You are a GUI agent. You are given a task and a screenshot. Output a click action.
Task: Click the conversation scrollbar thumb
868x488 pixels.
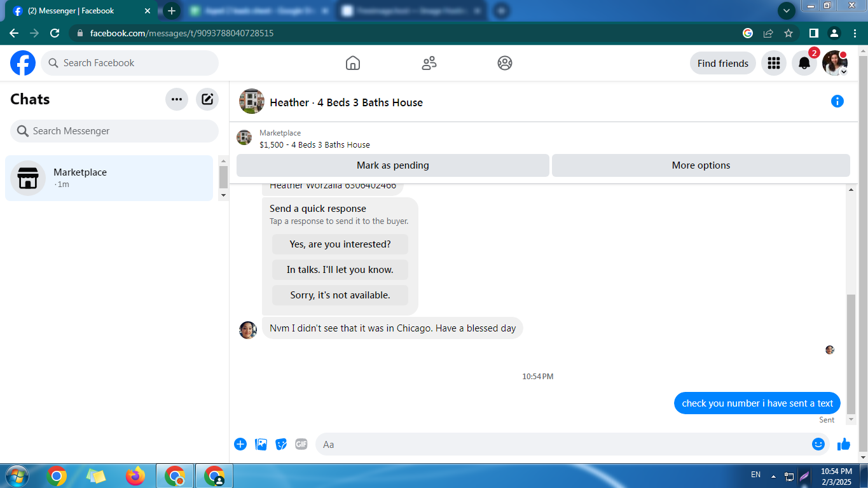851,354
